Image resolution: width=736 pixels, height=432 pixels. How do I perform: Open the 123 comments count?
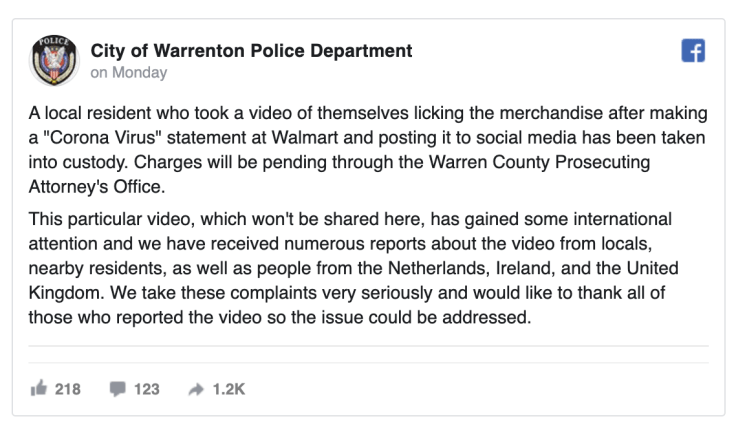point(146,389)
